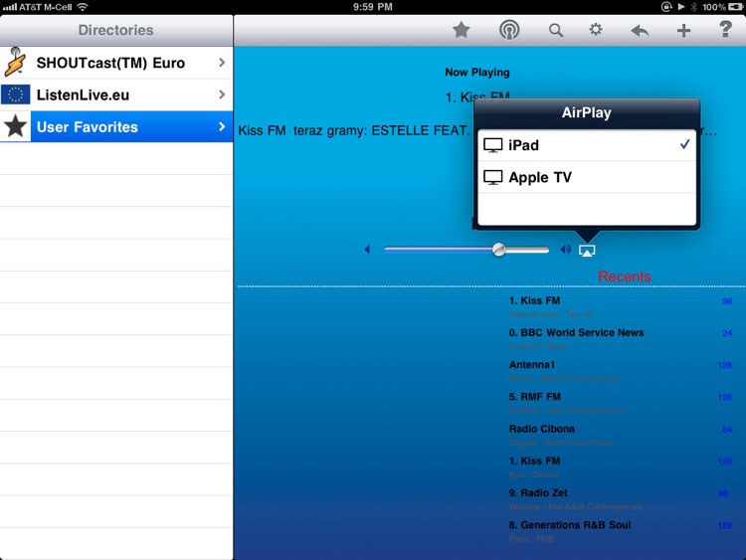
Task: Tap the Directories header title
Action: coord(115,30)
